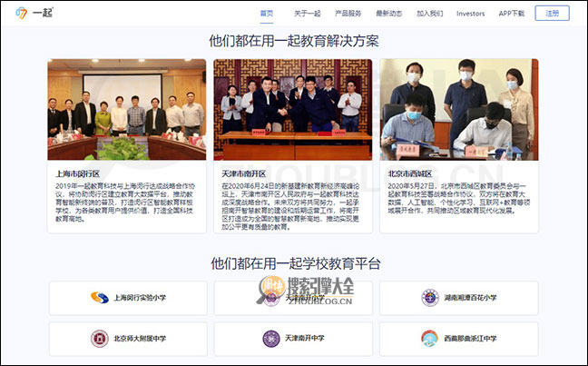Click the 上海闵行实验小学 school logo icon
This screenshot has height=366, width=588.
[x=100, y=298]
